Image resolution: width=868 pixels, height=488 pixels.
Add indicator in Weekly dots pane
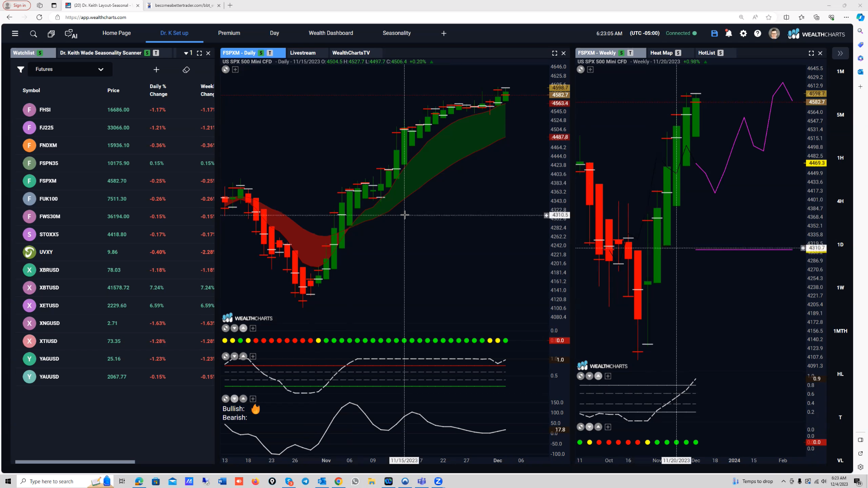[x=608, y=427]
